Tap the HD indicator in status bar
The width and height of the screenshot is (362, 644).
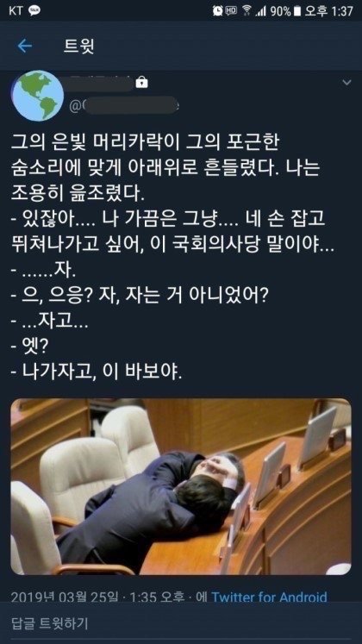tap(232, 9)
